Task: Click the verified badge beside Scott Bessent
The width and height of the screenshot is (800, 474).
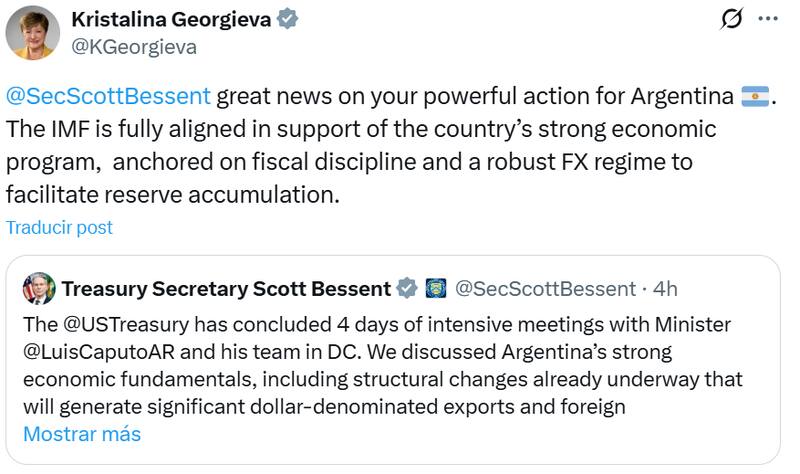Action: pyautogui.click(x=407, y=289)
